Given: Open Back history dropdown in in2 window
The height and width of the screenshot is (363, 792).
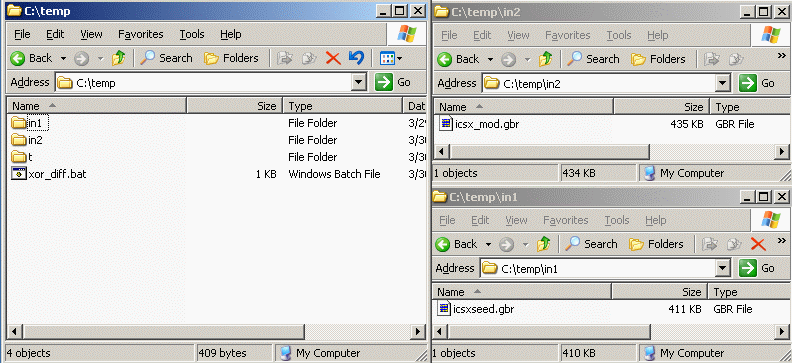Looking at the screenshot, I should pyautogui.click(x=490, y=60).
